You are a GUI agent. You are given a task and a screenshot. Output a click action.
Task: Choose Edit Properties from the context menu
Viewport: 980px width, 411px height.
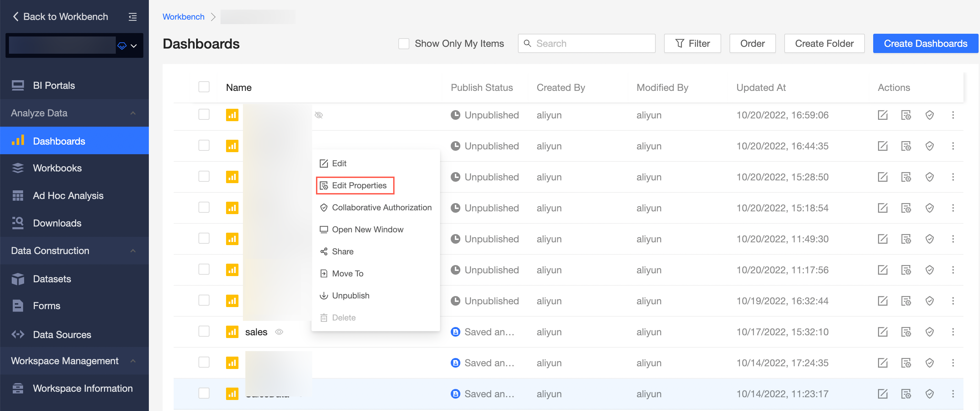tap(359, 185)
